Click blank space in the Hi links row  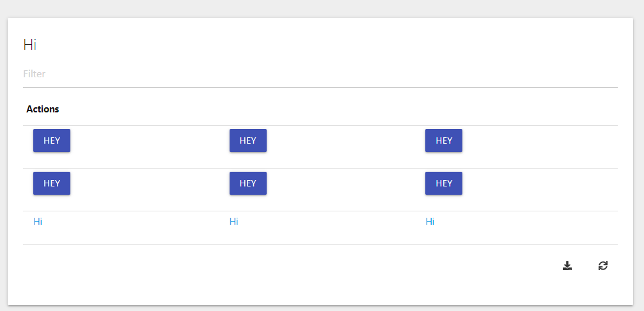pos(526,228)
